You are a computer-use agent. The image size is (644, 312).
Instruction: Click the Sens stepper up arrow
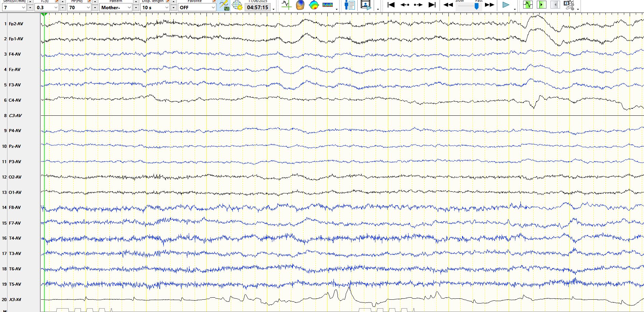point(30,2)
